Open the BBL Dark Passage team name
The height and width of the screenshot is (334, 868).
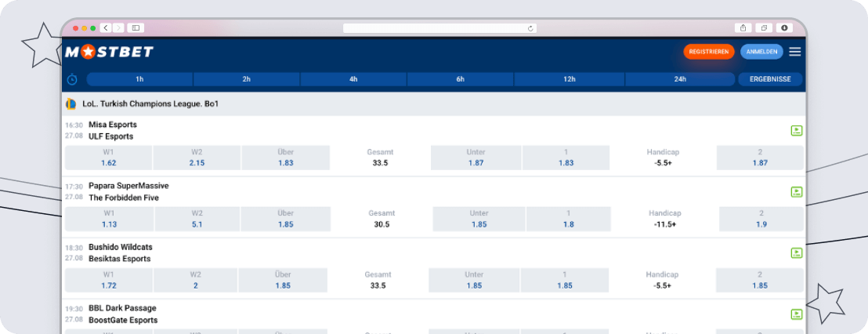(122, 308)
